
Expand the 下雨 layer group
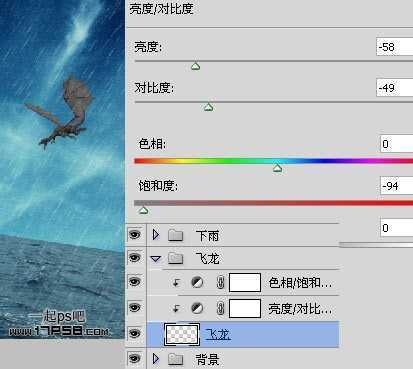coord(156,235)
